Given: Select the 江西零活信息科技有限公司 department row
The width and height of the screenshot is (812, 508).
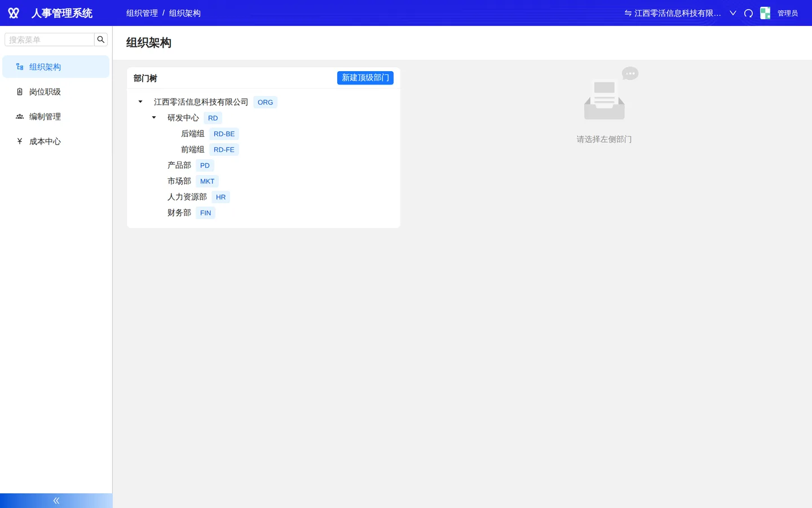Looking at the screenshot, I should [201, 102].
